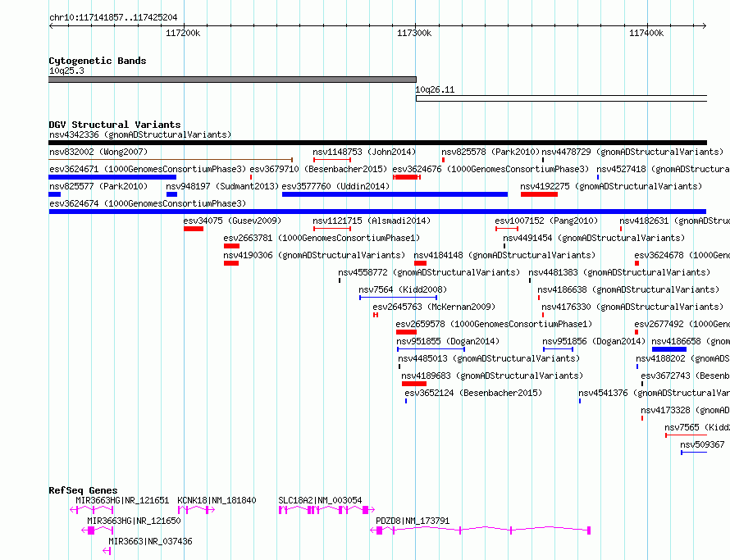Screen dimensions: 730x560
Task: Click the red nsv4192275 variant bar
Action: point(539,194)
